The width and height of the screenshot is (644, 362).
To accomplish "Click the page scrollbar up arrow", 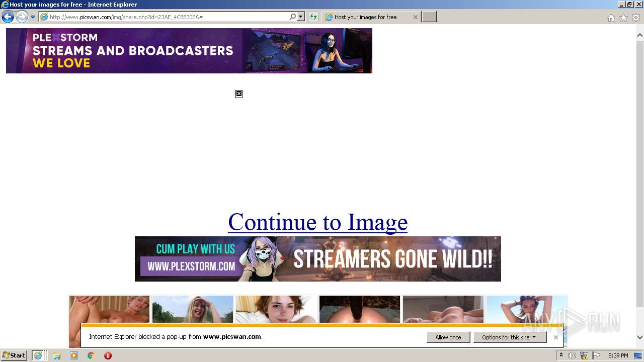I will coord(640,35).
